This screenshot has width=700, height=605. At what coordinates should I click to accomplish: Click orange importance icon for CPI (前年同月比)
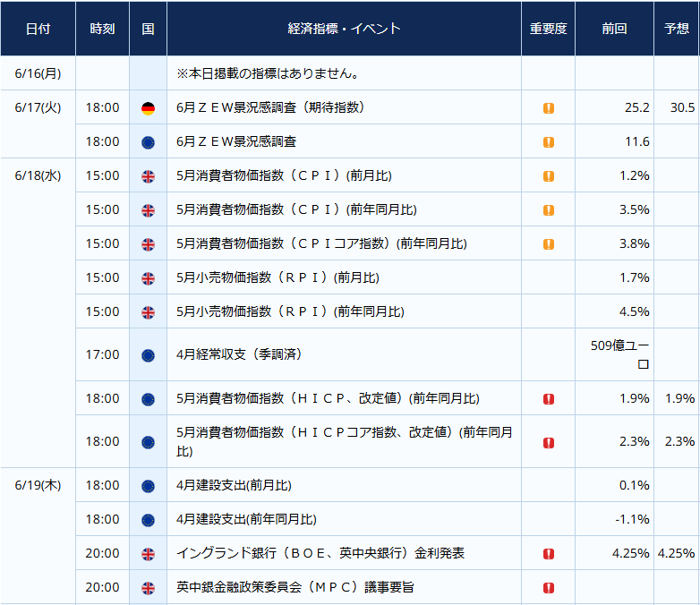click(x=548, y=209)
